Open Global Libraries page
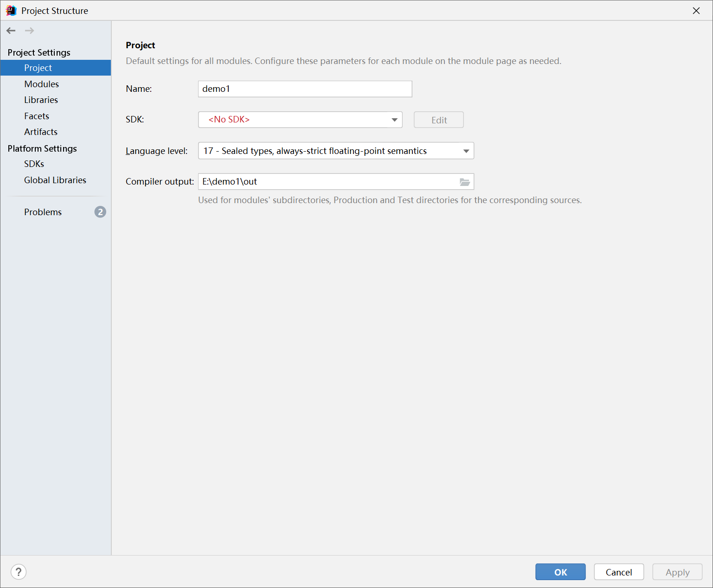 tap(56, 180)
